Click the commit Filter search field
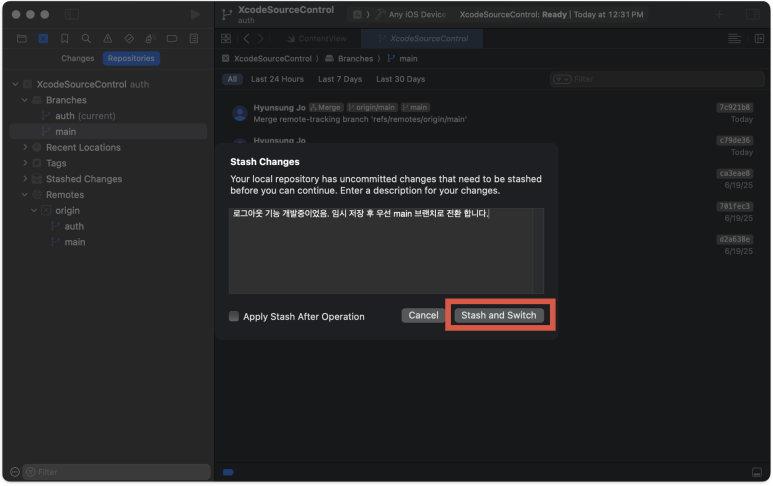Screen dimensions: 773x486 coord(657,79)
